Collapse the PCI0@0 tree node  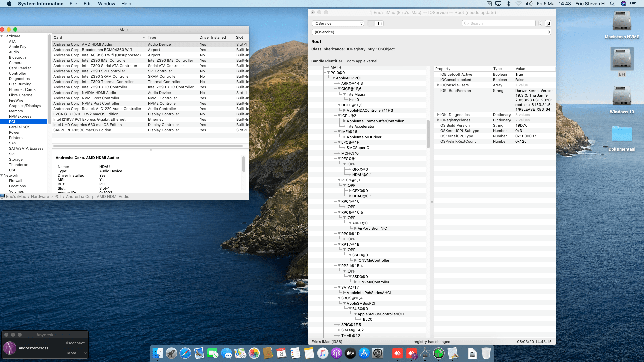pyautogui.click(x=328, y=73)
